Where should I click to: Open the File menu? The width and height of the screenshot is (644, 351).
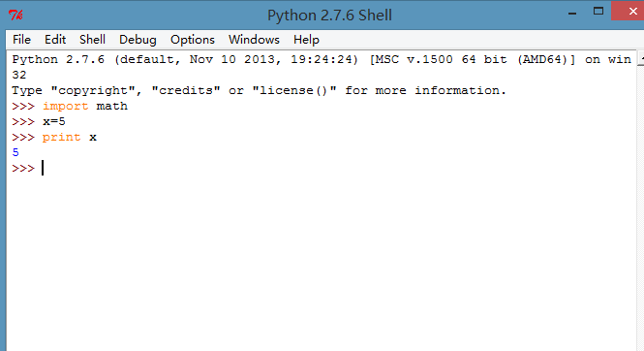pyautogui.click(x=21, y=40)
